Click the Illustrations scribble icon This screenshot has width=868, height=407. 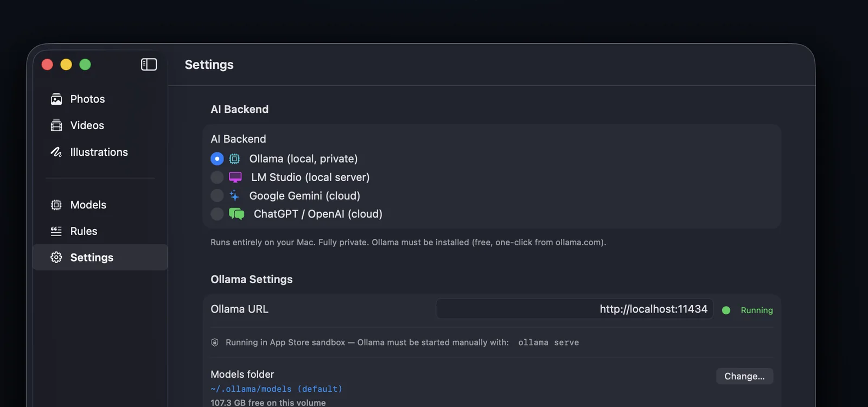click(56, 152)
